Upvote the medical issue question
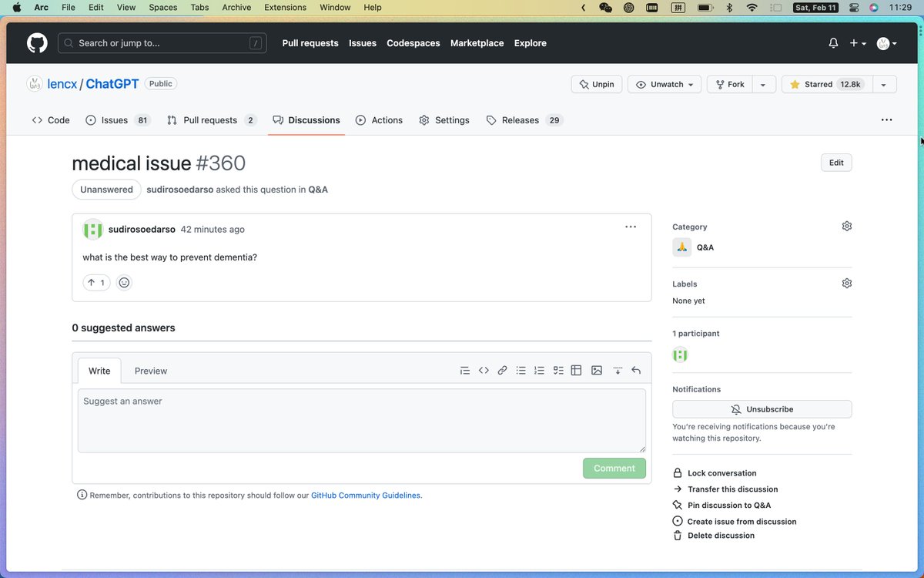This screenshot has height=578, width=924. pyautogui.click(x=96, y=283)
